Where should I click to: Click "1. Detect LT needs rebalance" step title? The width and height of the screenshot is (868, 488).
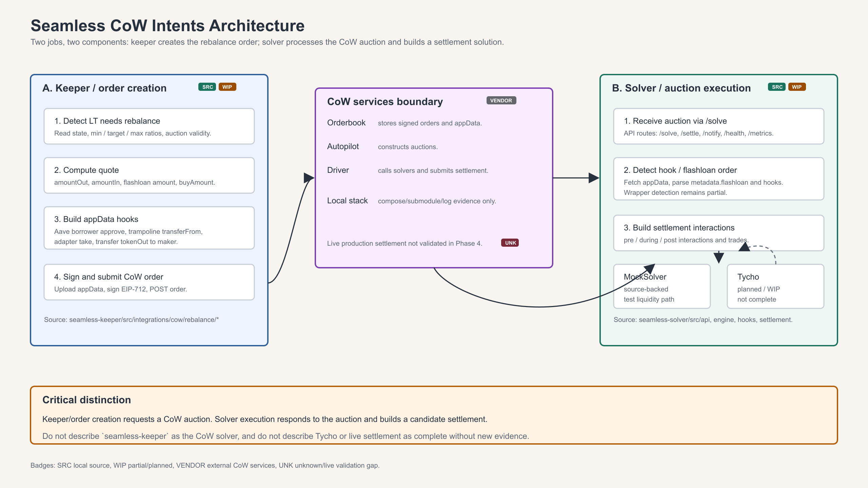coord(107,121)
